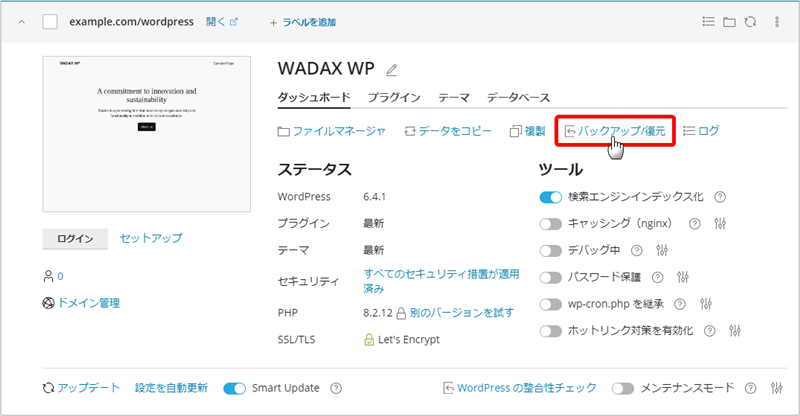This screenshot has width=800, height=416.
Task: Enable パスワード保護 toggle
Action: pos(551,278)
